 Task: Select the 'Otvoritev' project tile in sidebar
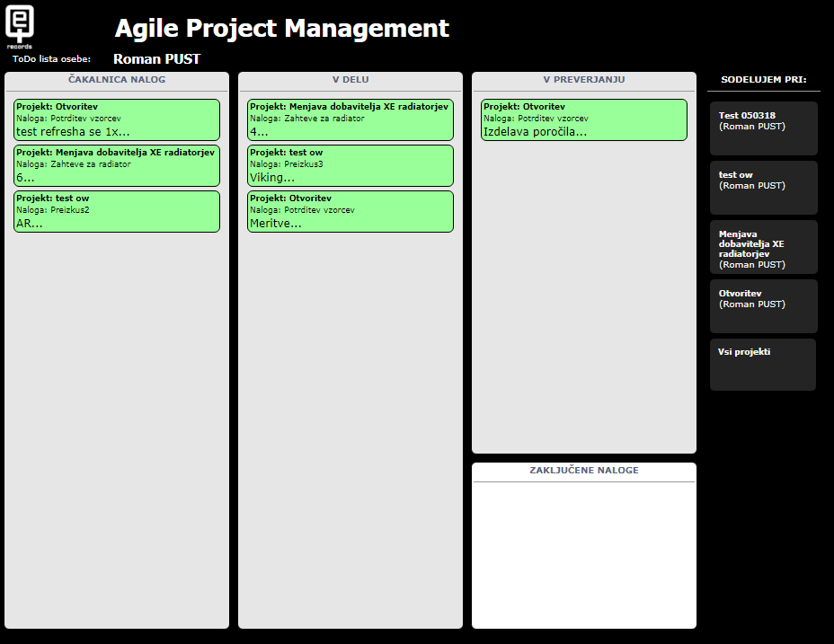(764, 306)
